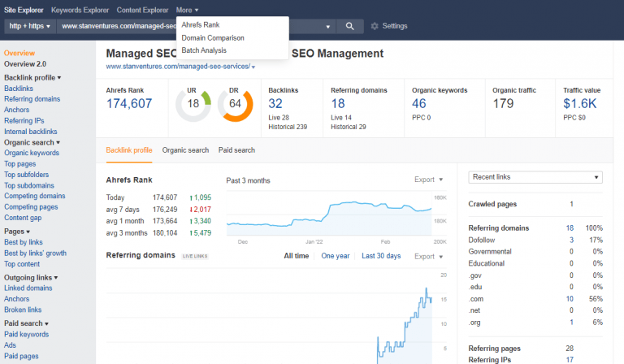
Task: Collapse the Organic search sidebar section
Action: (x=32, y=142)
